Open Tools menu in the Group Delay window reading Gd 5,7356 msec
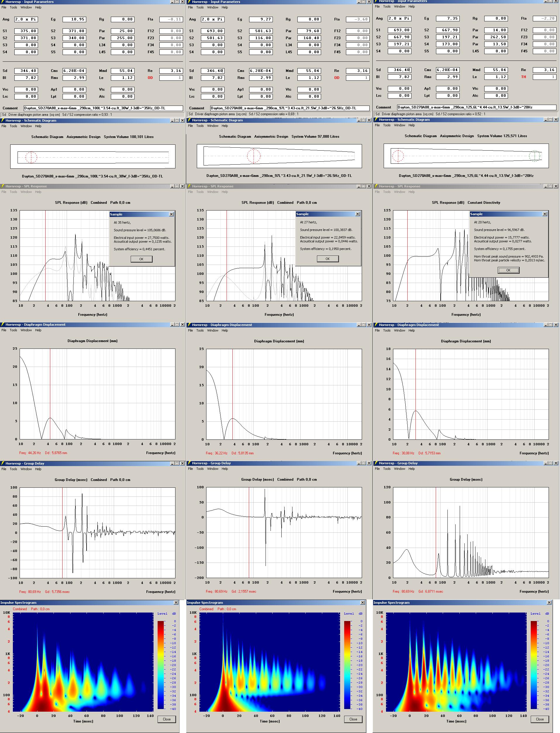The image size is (560, 733). coord(13,469)
